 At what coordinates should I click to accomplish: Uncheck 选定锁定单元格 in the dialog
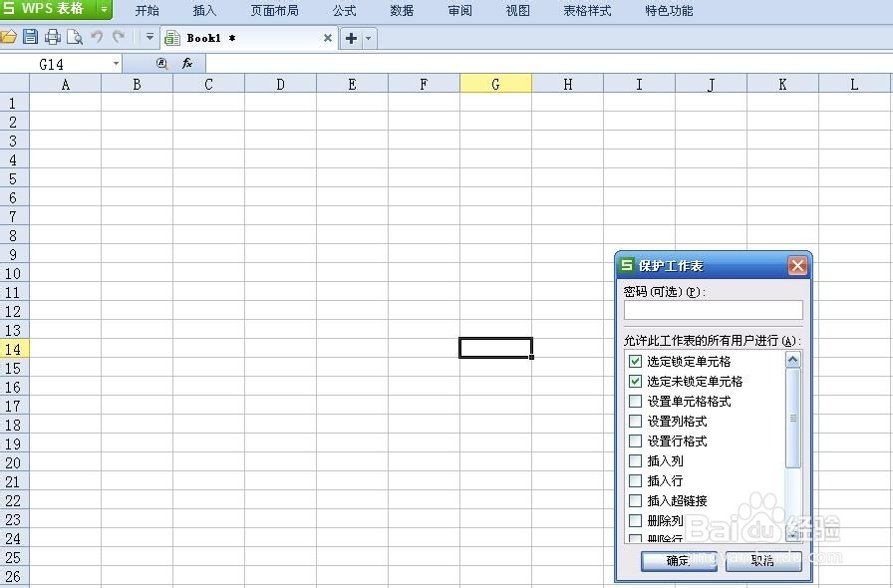(635, 361)
